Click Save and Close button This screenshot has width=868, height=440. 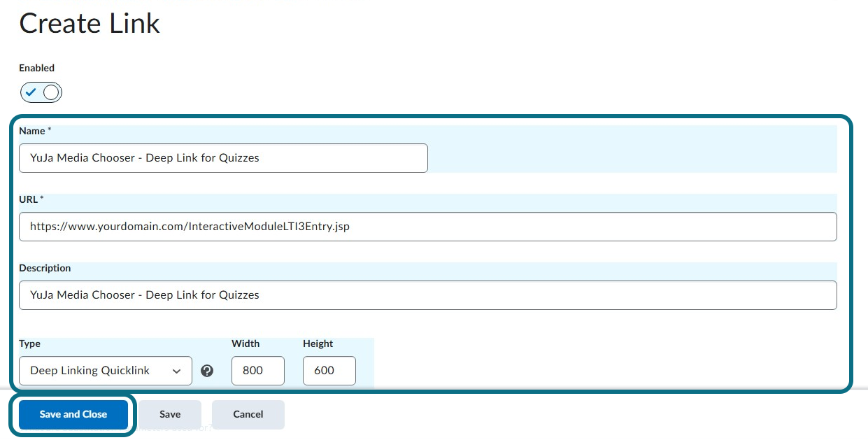coord(73,415)
